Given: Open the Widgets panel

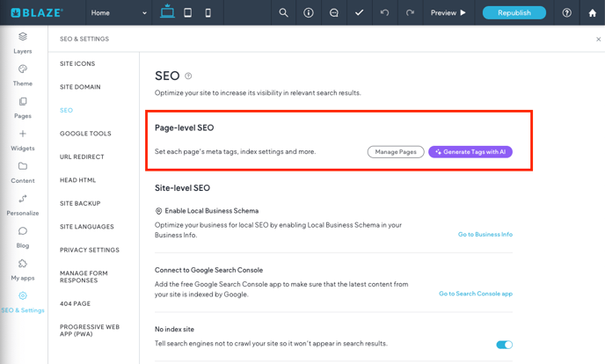Looking at the screenshot, I should pos(23,140).
